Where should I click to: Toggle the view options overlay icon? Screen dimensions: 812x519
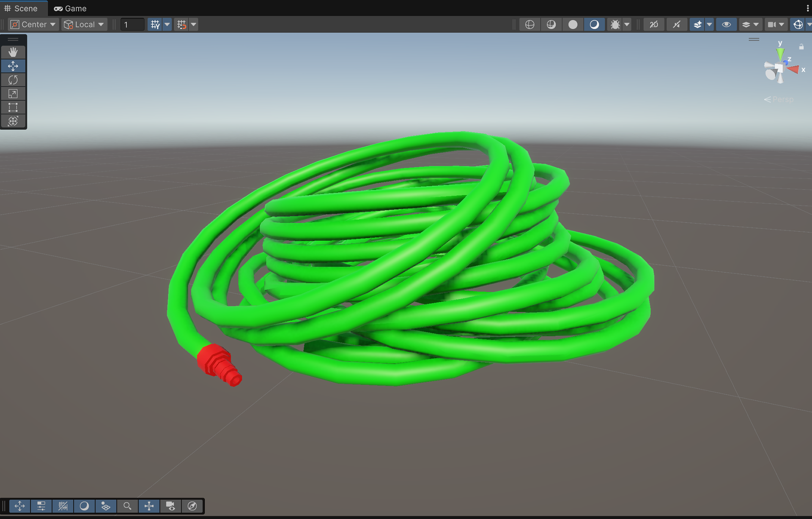(x=106, y=506)
